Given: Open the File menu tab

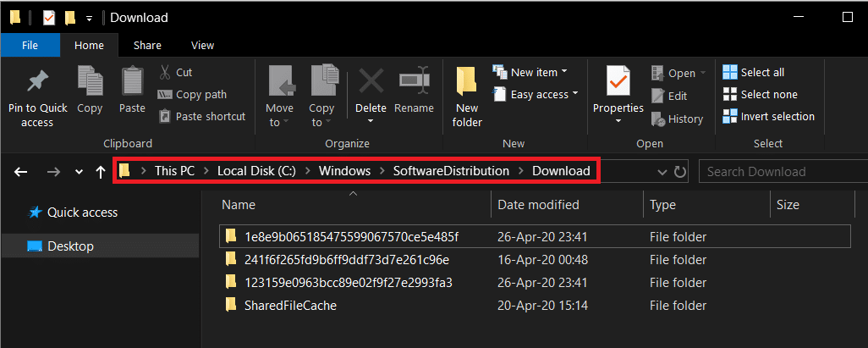Looking at the screenshot, I should [x=30, y=45].
